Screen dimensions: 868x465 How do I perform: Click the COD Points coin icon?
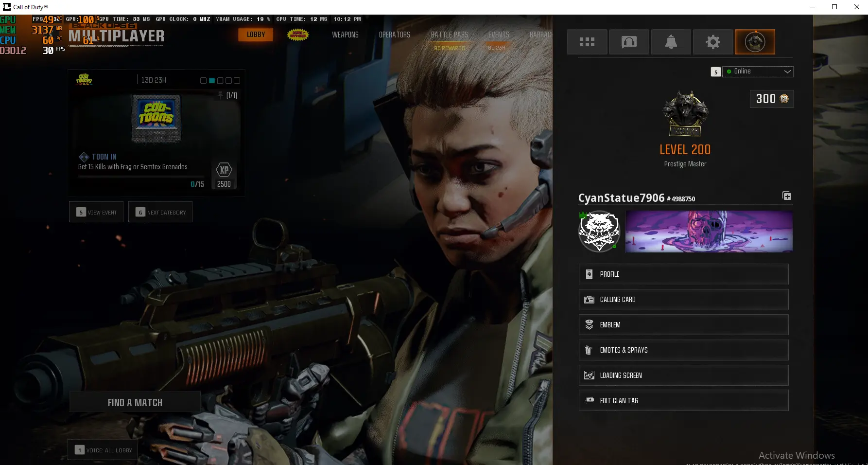tap(784, 99)
